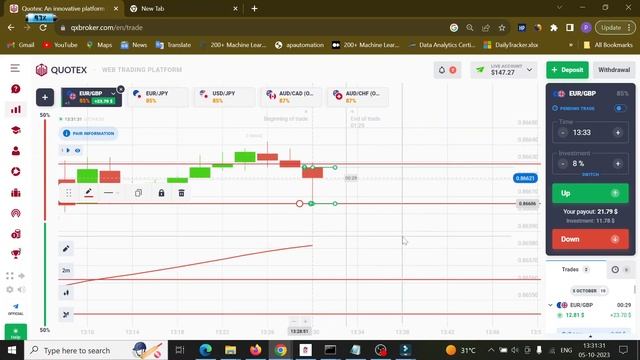
Task: Switch to the USD/JPY asset tab
Action: click(224, 97)
